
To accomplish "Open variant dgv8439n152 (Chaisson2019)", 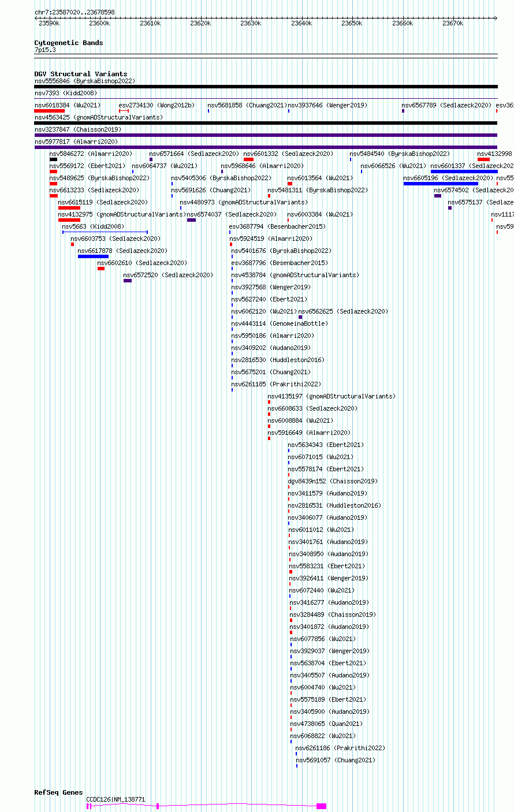I will coord(333,481).
